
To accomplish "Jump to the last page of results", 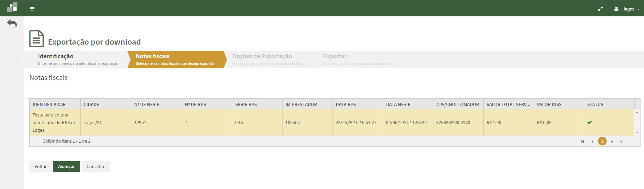I will point(622,141).
